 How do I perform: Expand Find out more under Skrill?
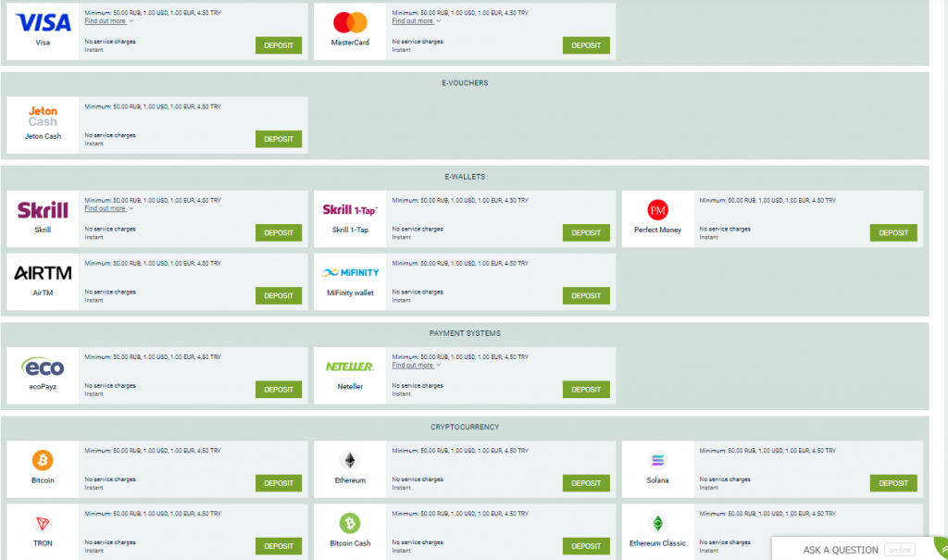click(109, 208)
